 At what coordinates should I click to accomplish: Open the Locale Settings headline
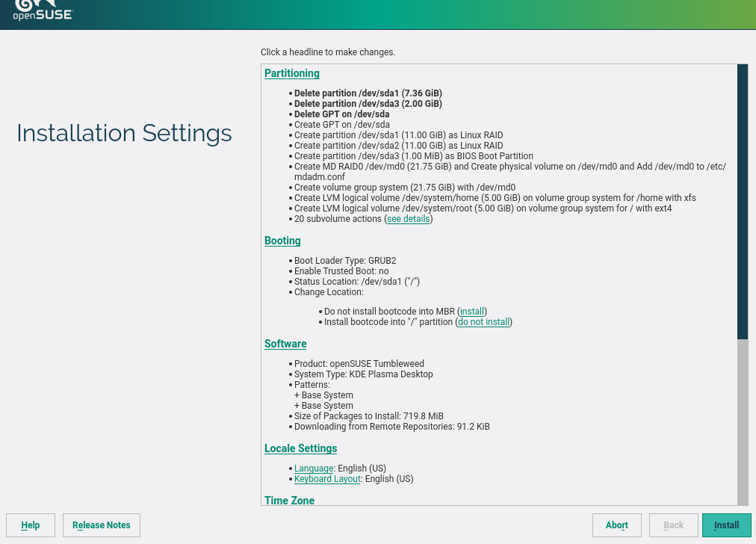pos(300,448)
